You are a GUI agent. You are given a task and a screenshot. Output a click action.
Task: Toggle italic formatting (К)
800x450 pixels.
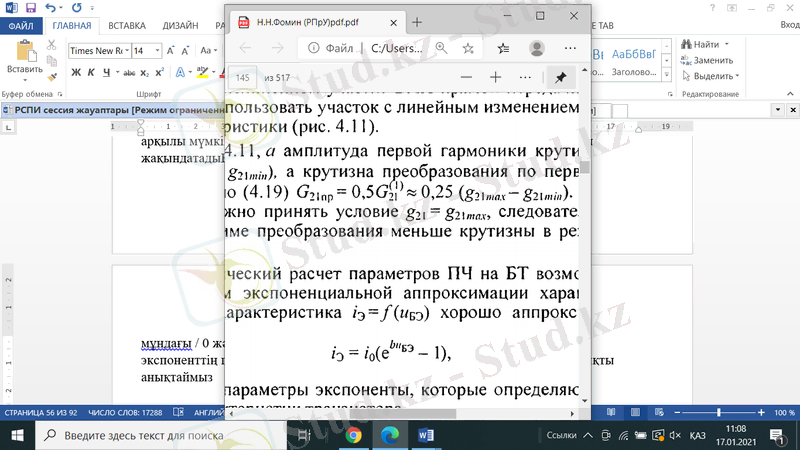click(90, 71)
